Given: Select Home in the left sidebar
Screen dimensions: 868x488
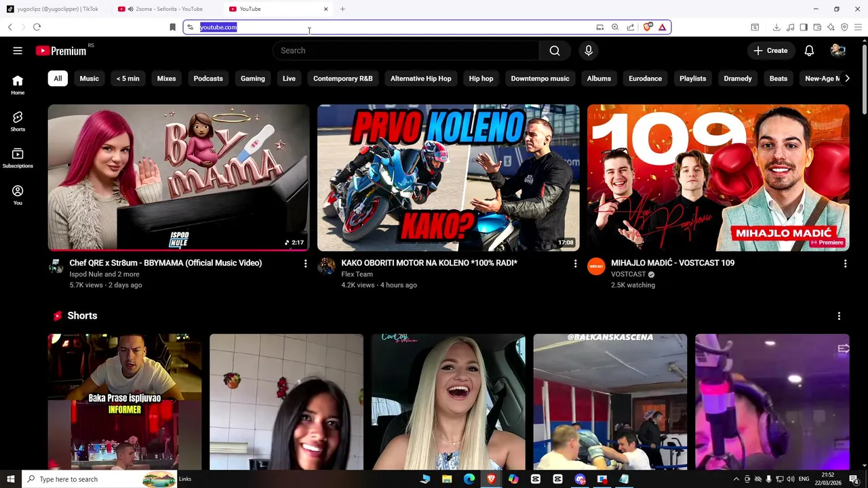Looking at the screenshot, I should coord(18,85).
